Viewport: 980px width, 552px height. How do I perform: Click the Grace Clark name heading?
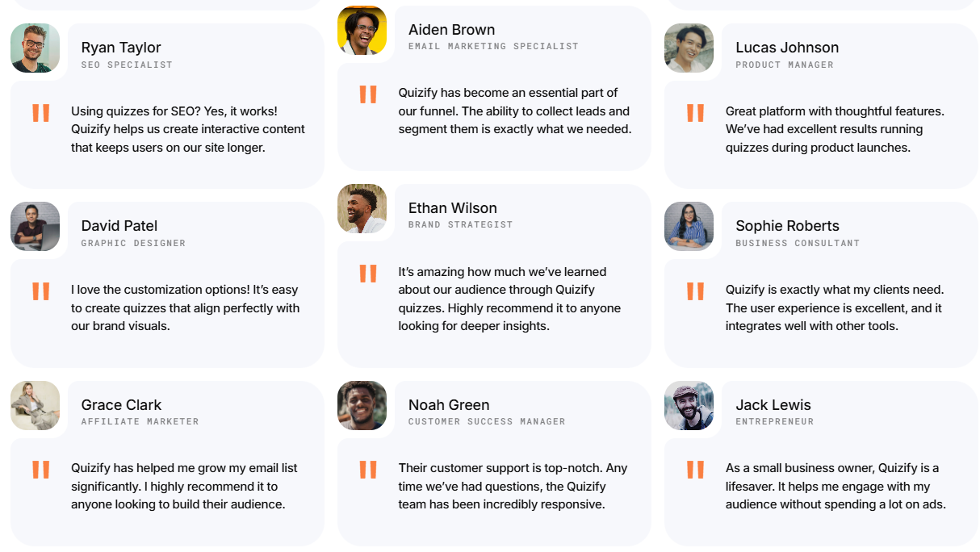pos(121,405)
